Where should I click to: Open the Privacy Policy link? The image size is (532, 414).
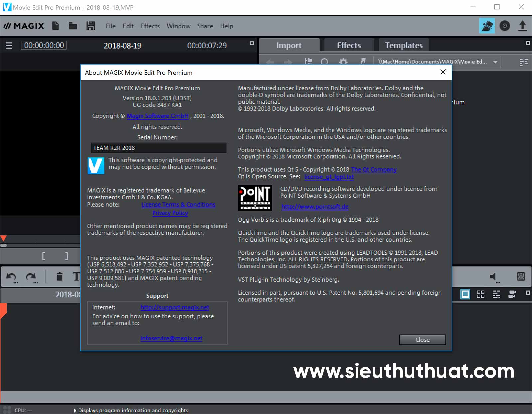click(x=170, y=213)
